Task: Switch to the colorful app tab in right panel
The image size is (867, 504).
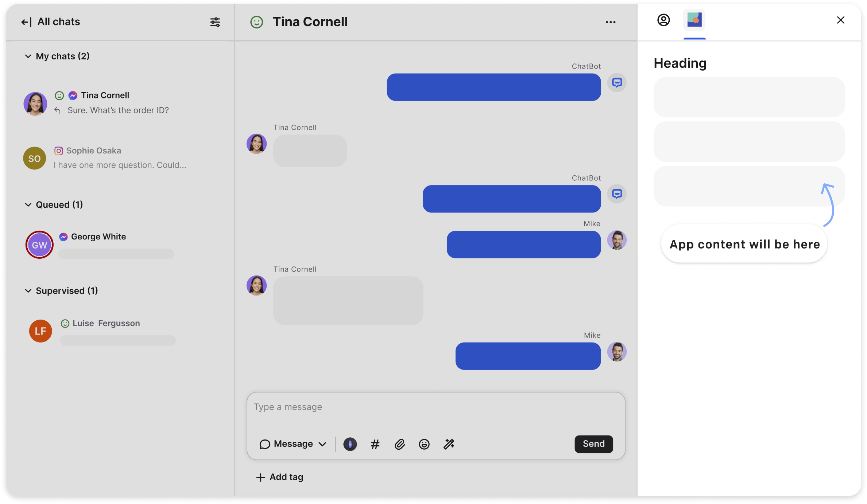Action: click(694, 19)
